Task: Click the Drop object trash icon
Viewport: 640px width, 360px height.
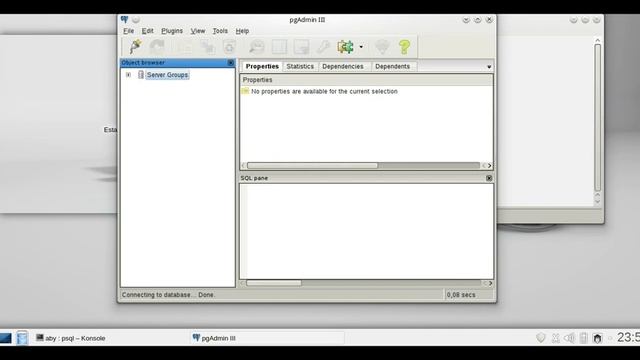Action: click(229, 47)
